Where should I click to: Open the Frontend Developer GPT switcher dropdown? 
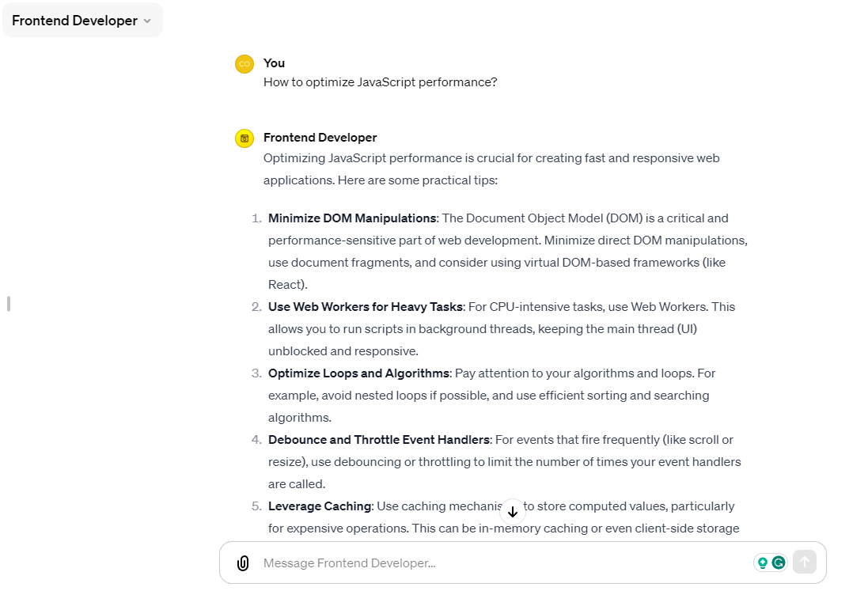click(82, 20)
